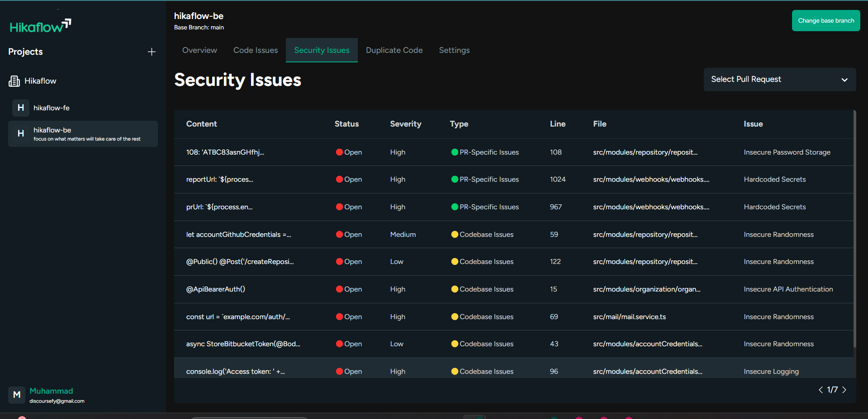Click the hikaflow-be H avatar icon
868x419 pixels.
21,134
